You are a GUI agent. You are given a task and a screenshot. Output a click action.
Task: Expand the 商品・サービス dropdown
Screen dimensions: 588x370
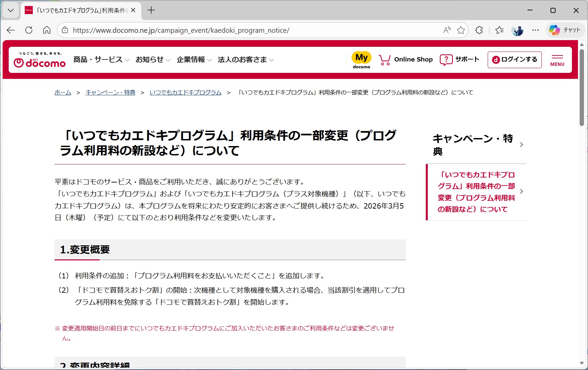(99, 59)
